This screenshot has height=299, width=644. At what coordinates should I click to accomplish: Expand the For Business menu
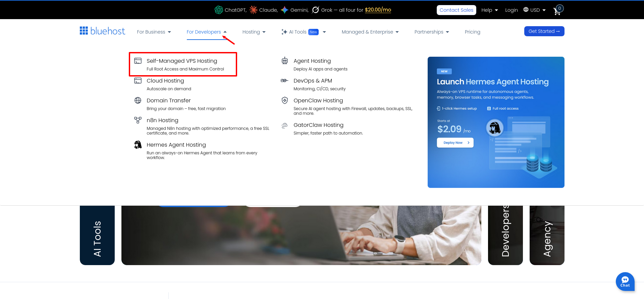tap(154, 32)
